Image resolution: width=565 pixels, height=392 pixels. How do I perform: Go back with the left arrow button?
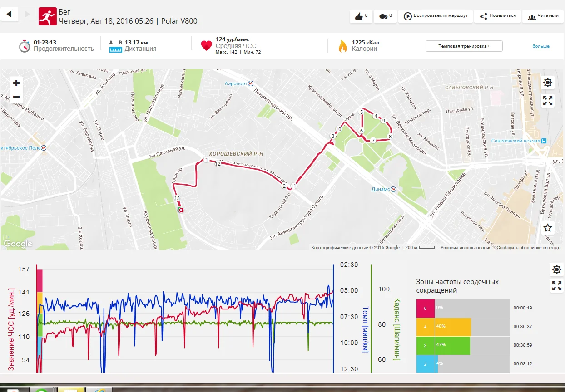pyautogui.click(x=9, y=14)
